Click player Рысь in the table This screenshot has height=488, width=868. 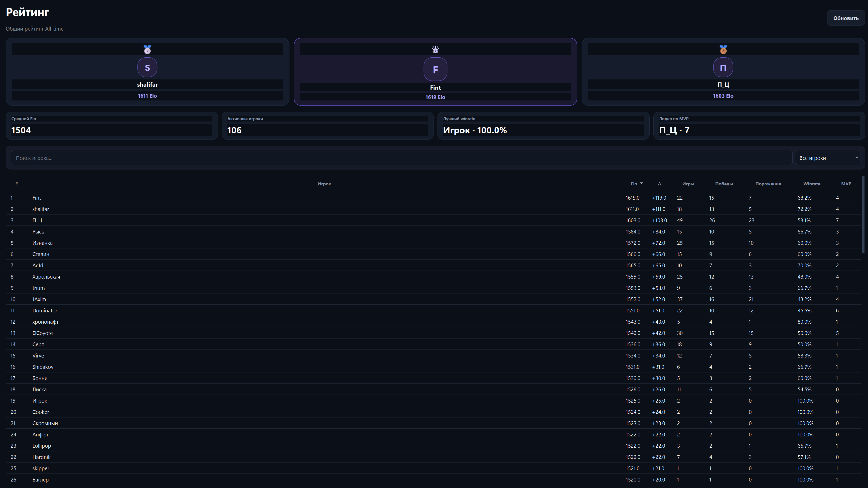tap(38, 232)
